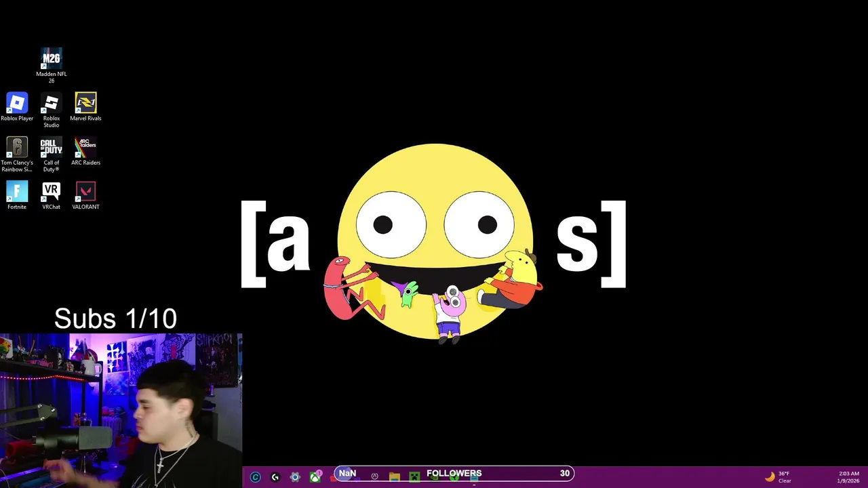This screenshot has width=868, height=488.
Task: Open the clock showing 2:03 AM
Action: pos(849,477)
